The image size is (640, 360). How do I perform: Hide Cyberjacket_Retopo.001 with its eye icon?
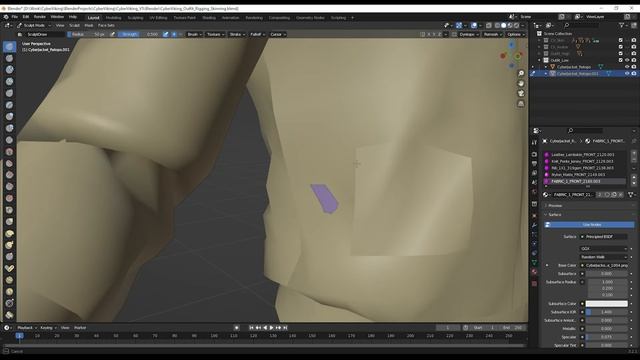click(627, 73)
